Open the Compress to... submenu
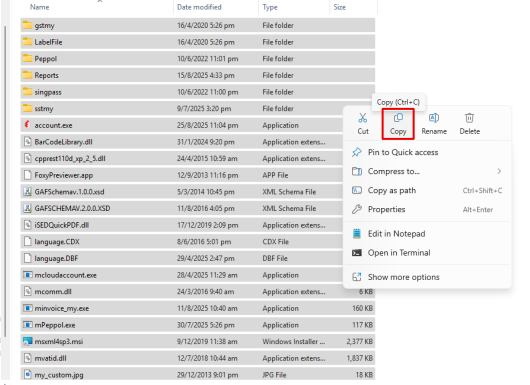530x385 pixels. [427, 171]
